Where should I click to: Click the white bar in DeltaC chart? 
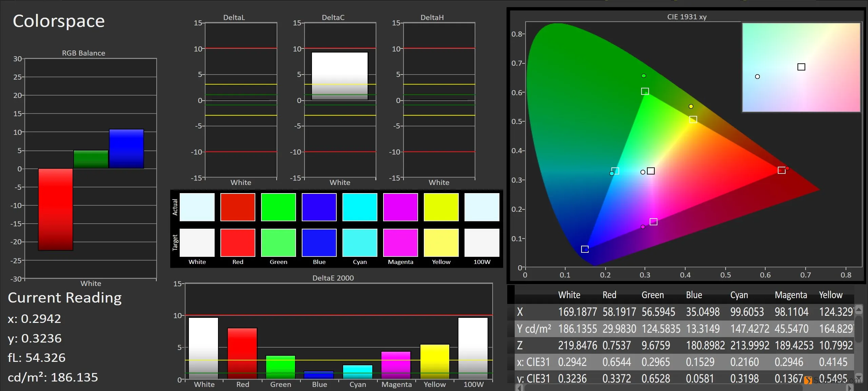(x=340, y=76)
